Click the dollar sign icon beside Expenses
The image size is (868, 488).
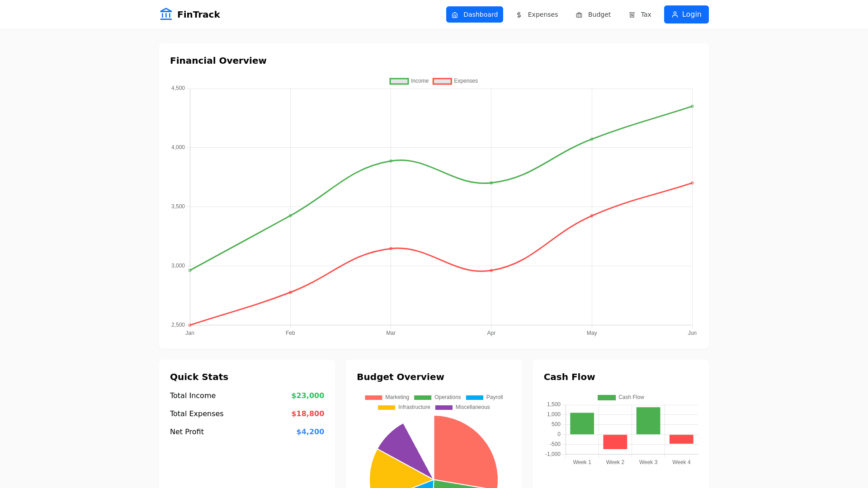pos(519,15)
